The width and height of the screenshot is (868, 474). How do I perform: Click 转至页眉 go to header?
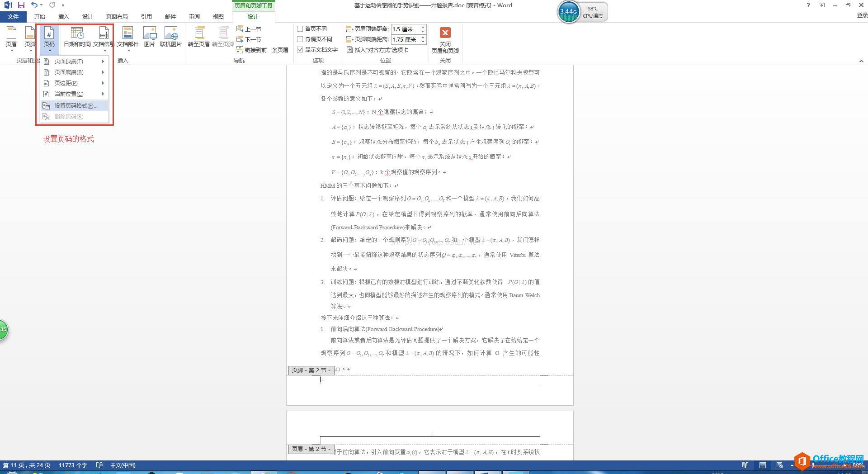(199, 37)
